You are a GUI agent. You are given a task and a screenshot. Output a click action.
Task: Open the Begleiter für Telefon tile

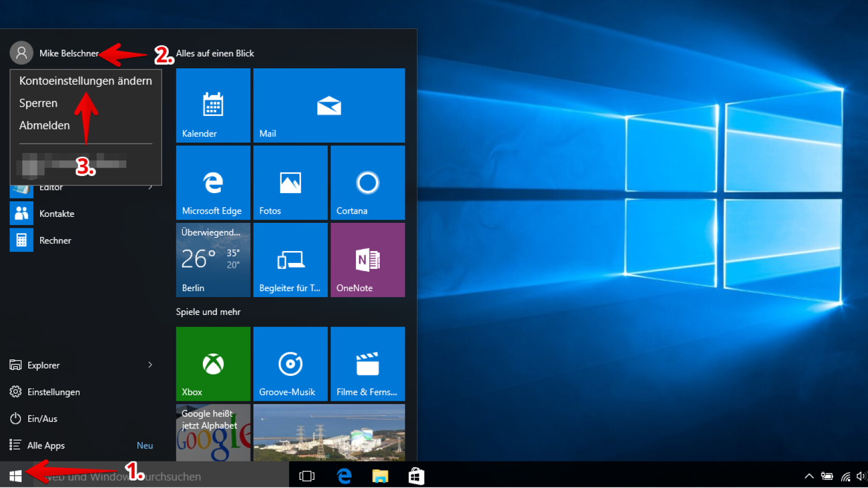(x=290, y=260)
